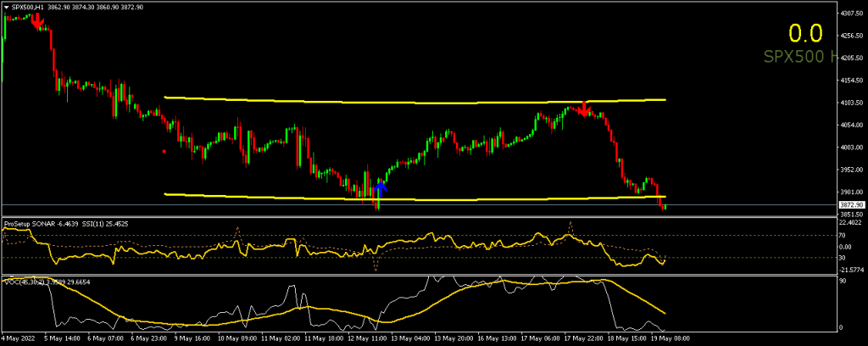Click the ProSetup SONAR indicator label
This screenshot has width=868, height=346.
tap(31, 225)
